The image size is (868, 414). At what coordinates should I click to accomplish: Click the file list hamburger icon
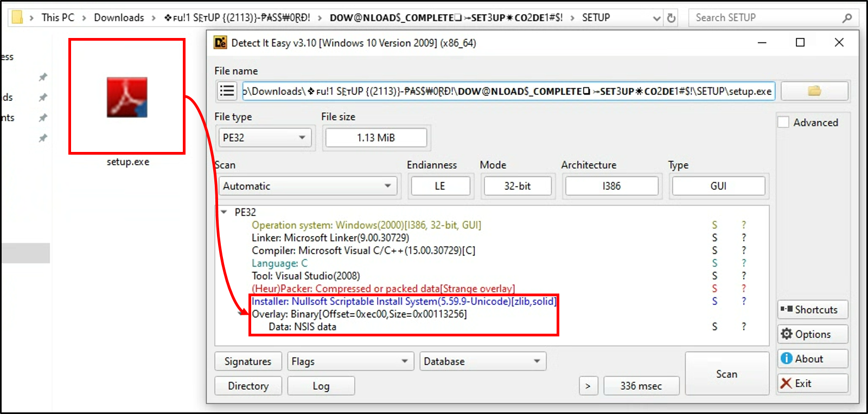pos(227,91)
